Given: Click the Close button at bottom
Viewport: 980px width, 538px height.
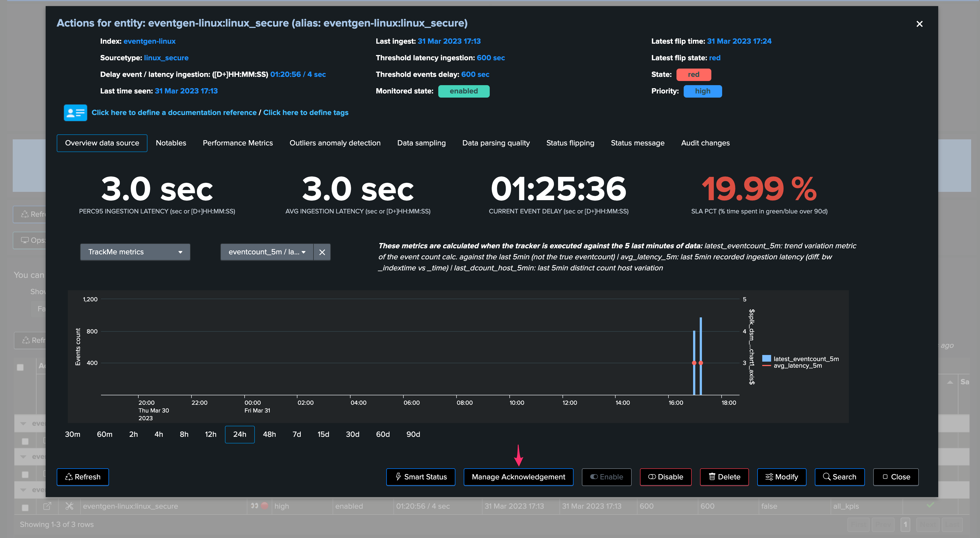Looking at the screenshot, I should tap(896, 477).
